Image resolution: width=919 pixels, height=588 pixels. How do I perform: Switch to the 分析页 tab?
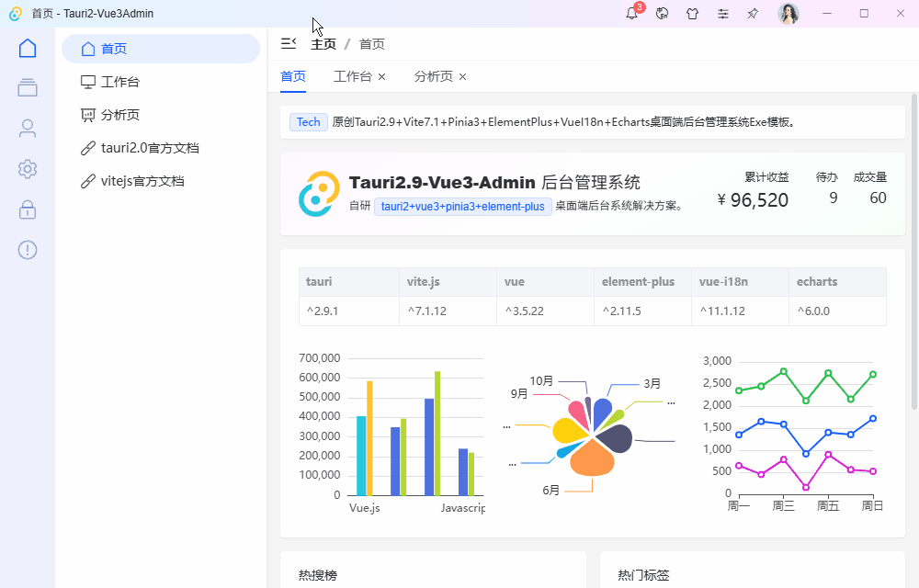tap(432, 76)
